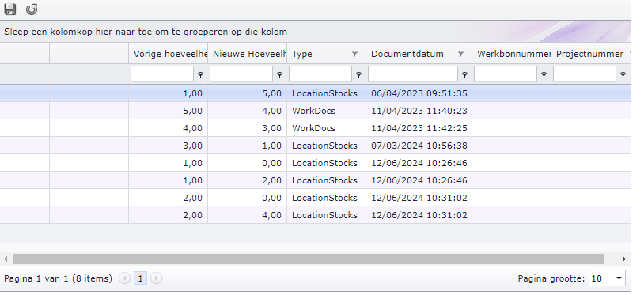Open filter menu beside Werkbonnummer filter box
The image size is (644, 295).
click(x=544, y=74)
